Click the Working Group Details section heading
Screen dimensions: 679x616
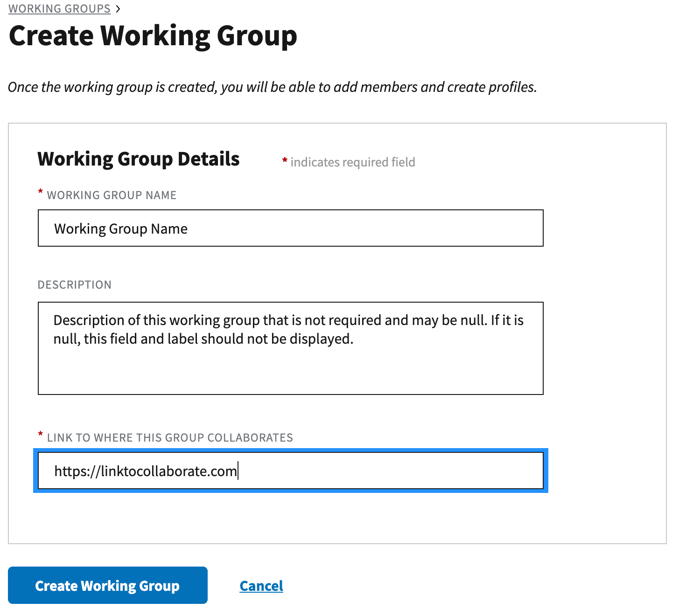click(139, 159)
